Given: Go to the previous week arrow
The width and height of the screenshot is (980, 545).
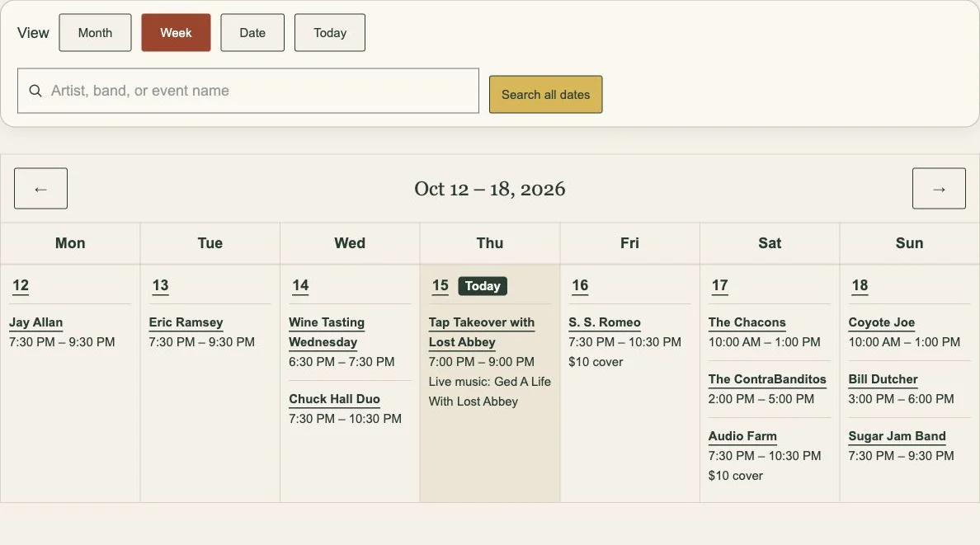Looking at the screenshot, I should click(40, 188).
